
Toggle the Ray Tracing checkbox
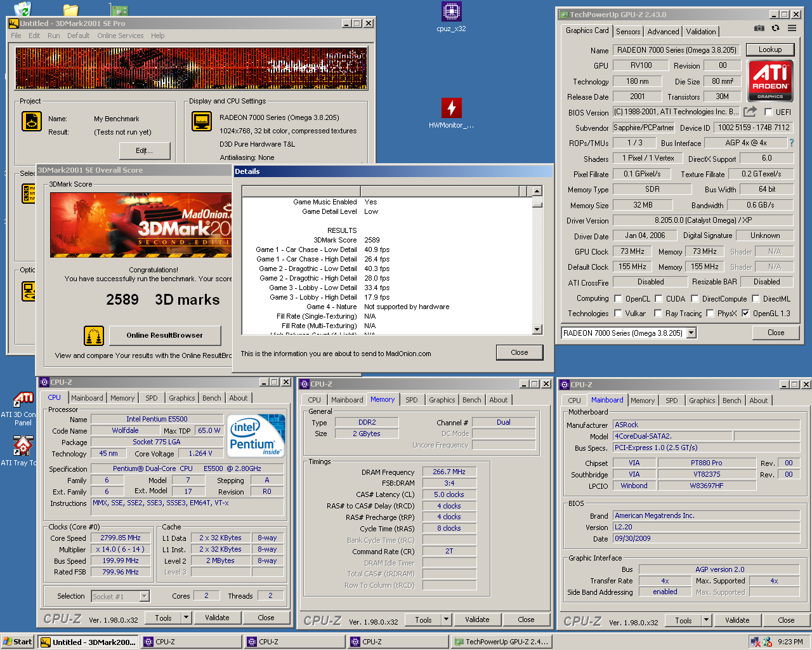(x=657, y=313)
